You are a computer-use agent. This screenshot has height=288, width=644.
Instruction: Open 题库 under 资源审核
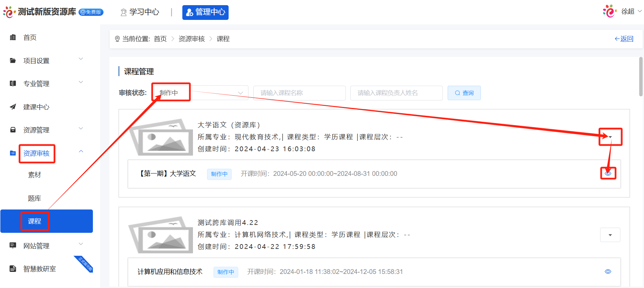point(35,198)
